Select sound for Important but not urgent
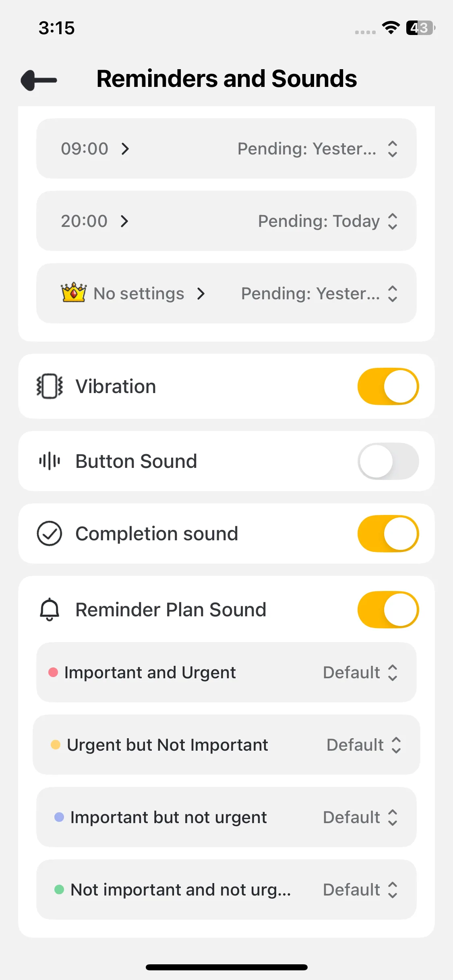This screenshot has height=980, width=453. click(x=360, y=817)
